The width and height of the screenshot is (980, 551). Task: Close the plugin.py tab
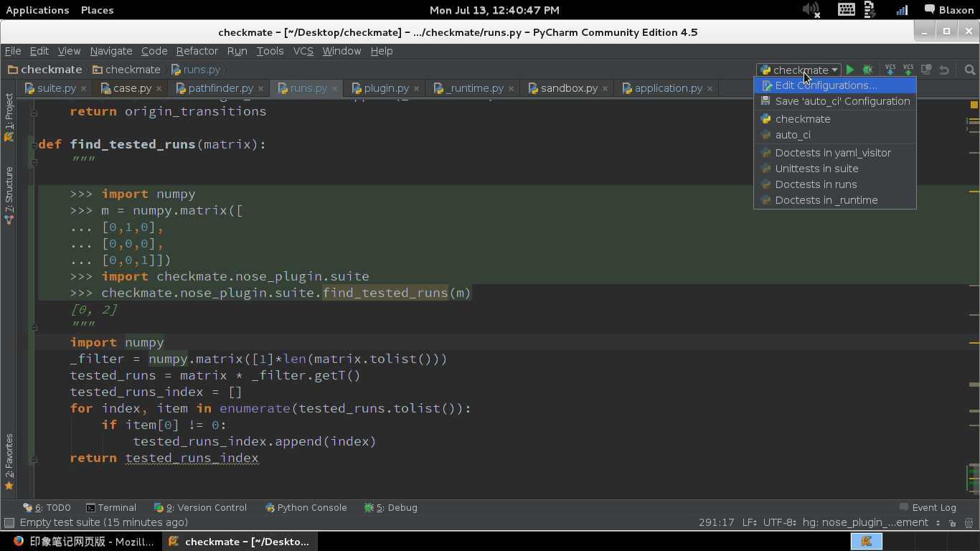coord(416,88)
